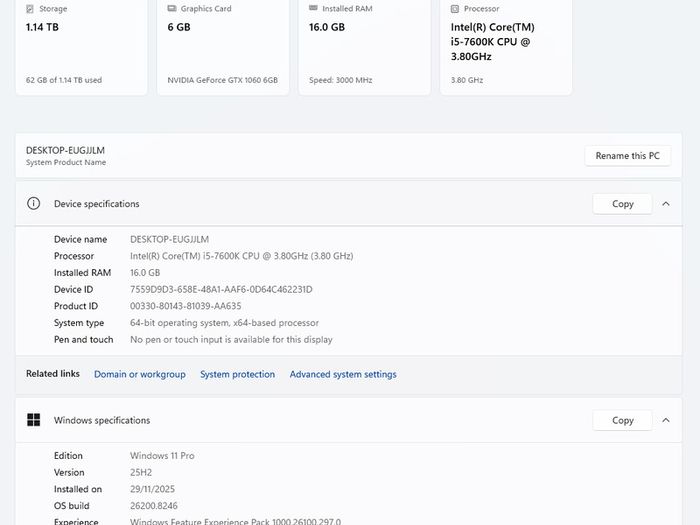Click '62 GB of 1.14 TB used' text

point(64,80)
